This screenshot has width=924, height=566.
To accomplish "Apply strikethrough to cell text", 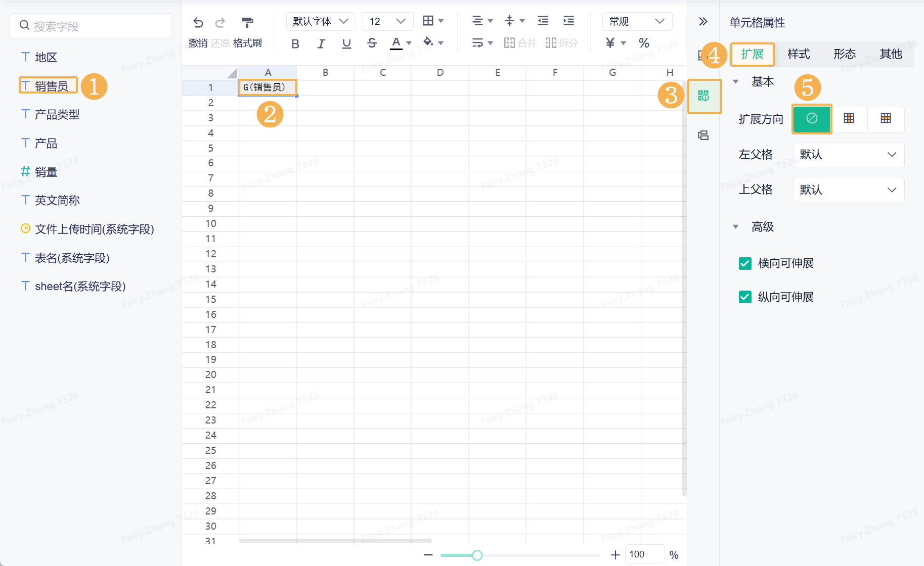I will [x=372, y=43].
